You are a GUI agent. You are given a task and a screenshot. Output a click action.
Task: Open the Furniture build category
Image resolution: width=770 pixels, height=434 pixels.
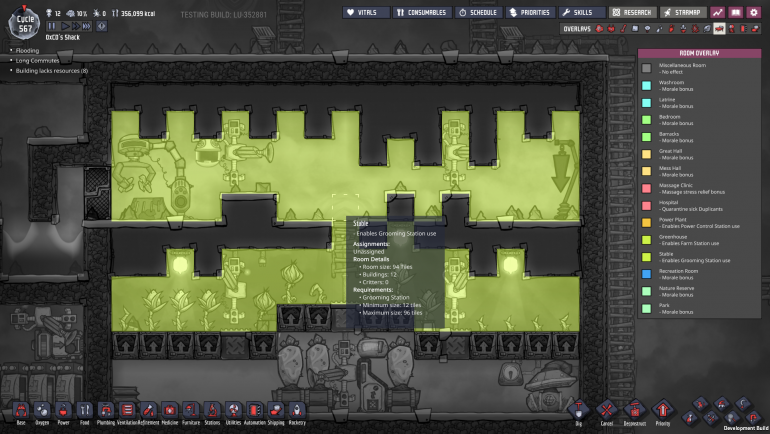pyautogui.click(x=191, y=411)
